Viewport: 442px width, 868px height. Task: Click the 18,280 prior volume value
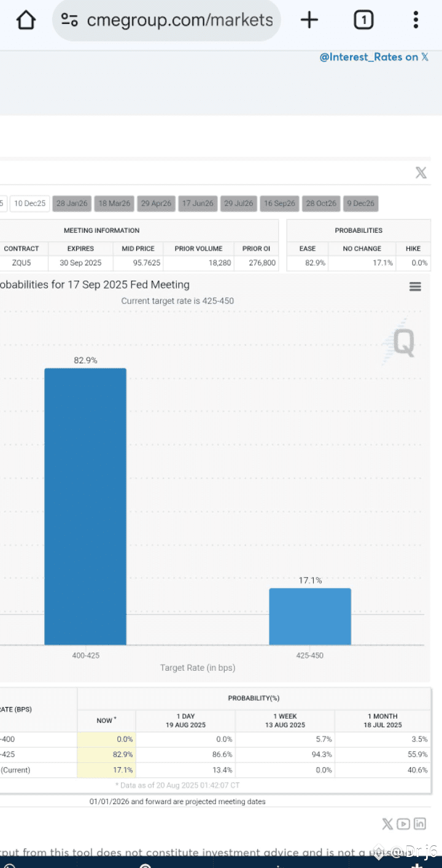point(220,263)
